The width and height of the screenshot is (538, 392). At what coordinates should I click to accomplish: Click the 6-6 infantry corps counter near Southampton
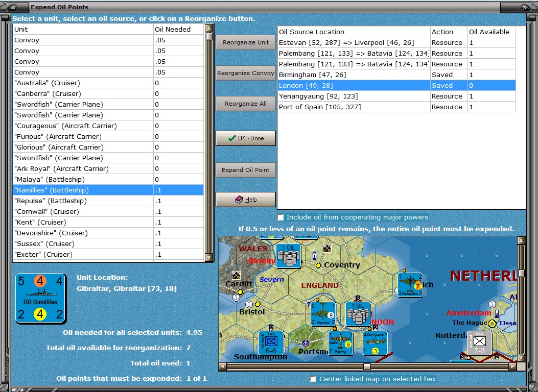[x=271, y=342]
